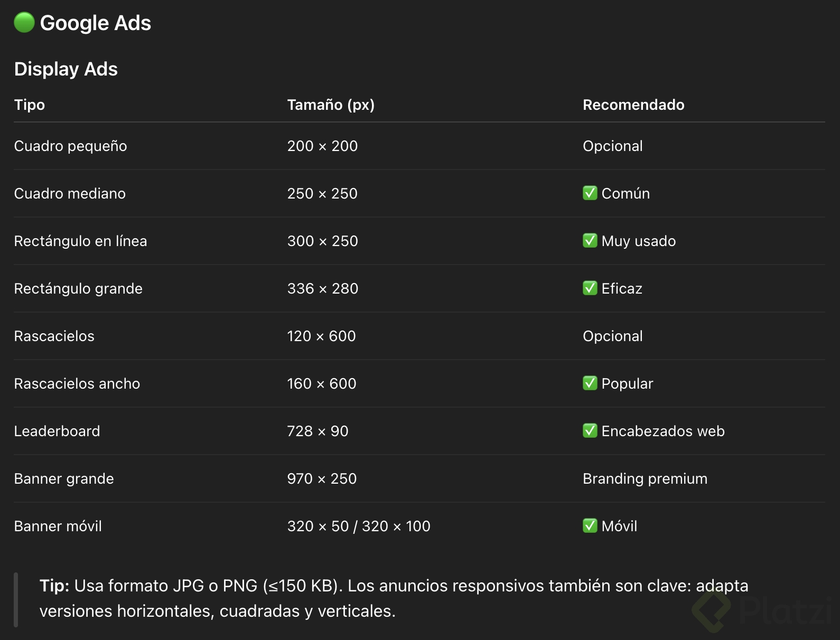Click the green checkmark beside Común

(590, 193)
